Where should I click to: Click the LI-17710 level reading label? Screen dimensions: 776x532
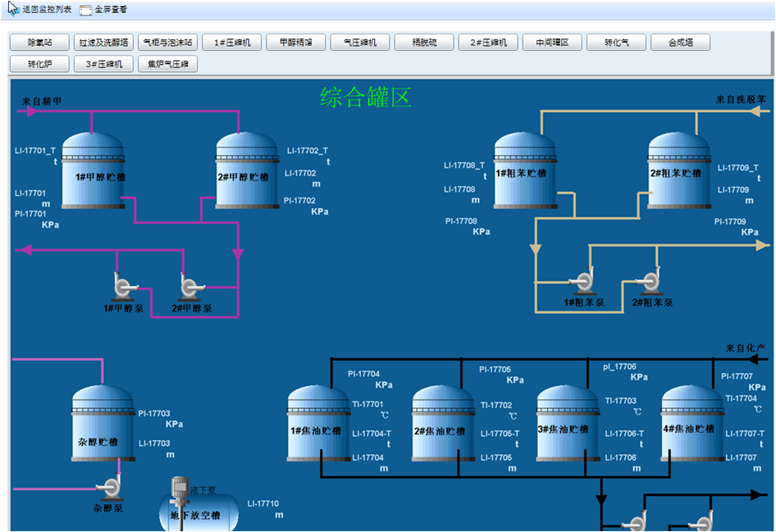[262, 503]
